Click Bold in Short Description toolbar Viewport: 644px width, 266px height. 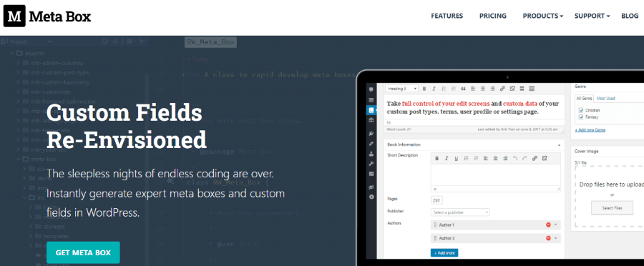point(437,159)
